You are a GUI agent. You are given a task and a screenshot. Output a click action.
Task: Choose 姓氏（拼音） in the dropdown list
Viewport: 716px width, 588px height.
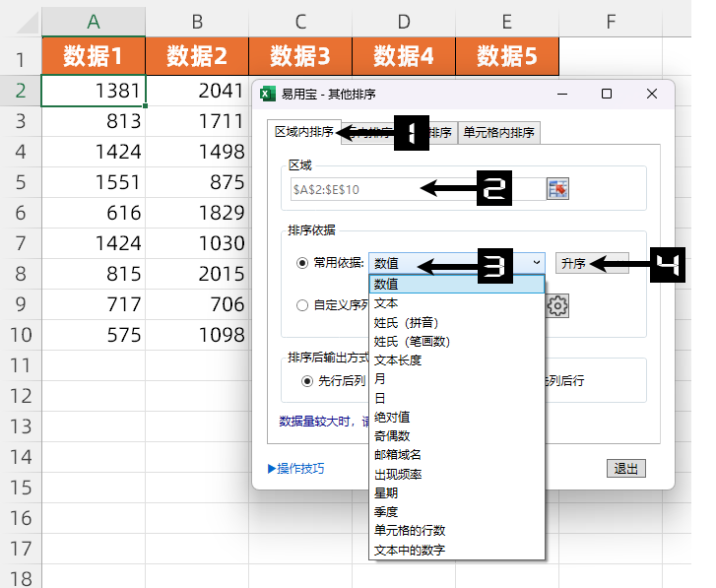coord(457,322)
